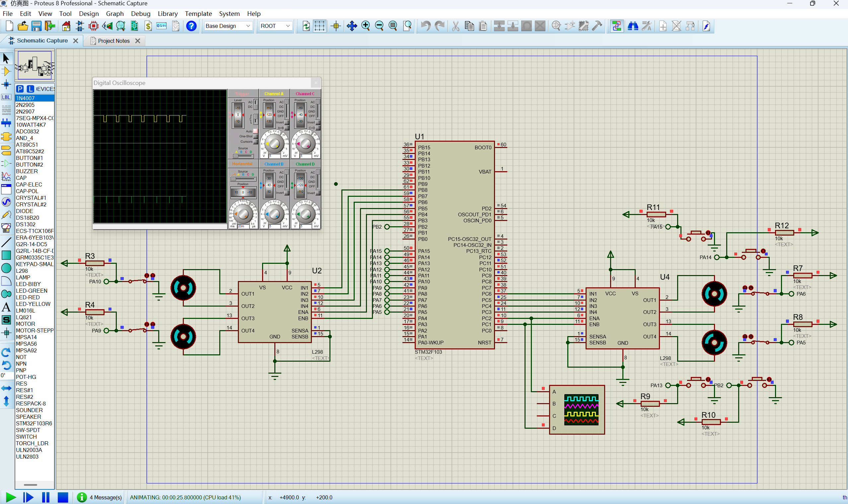Select the 2D Graphics Text tool

[6, 307]
